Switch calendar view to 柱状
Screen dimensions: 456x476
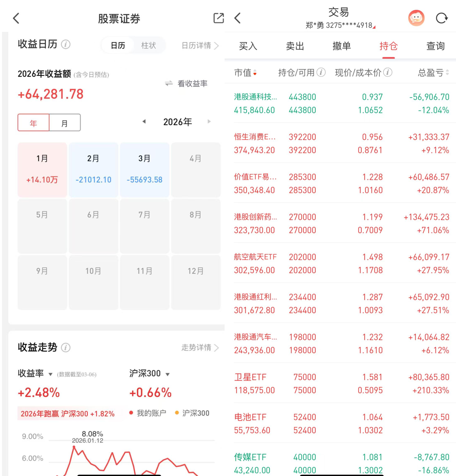[148, 45]
